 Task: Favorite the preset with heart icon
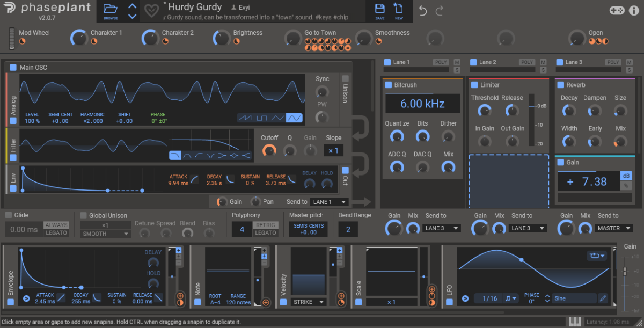tap(151, 11)
